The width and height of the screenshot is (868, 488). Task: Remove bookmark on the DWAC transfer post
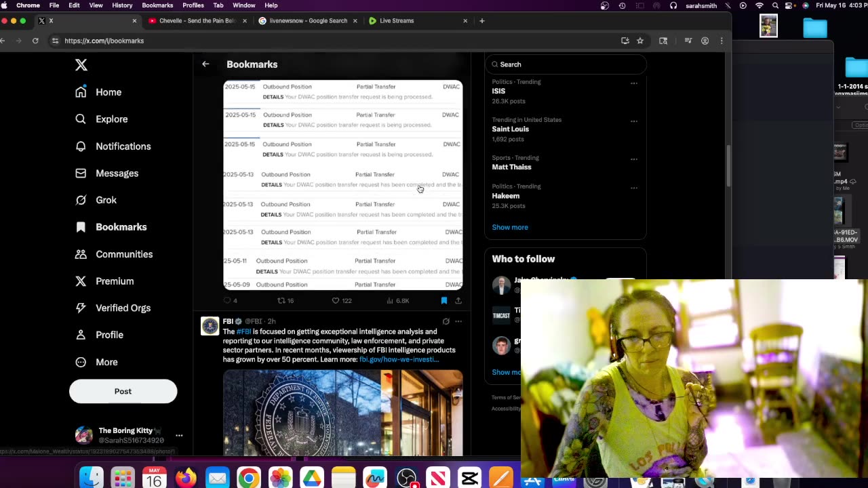tap(444, 300)
